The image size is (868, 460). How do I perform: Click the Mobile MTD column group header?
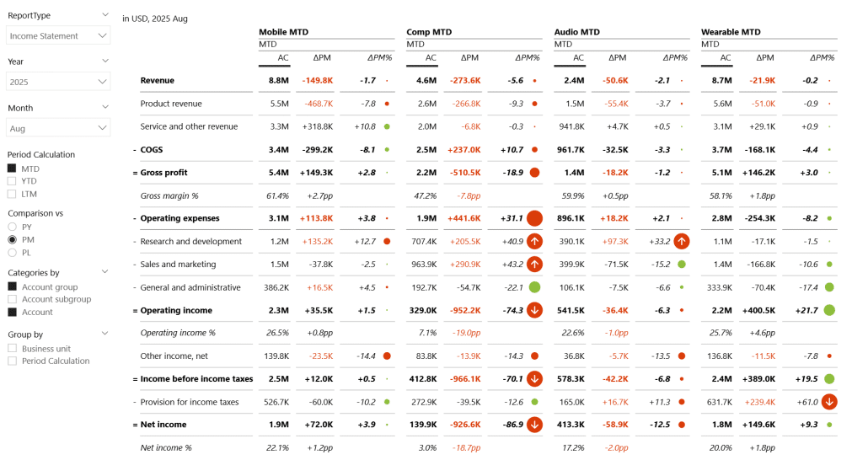tap(283, 32)
